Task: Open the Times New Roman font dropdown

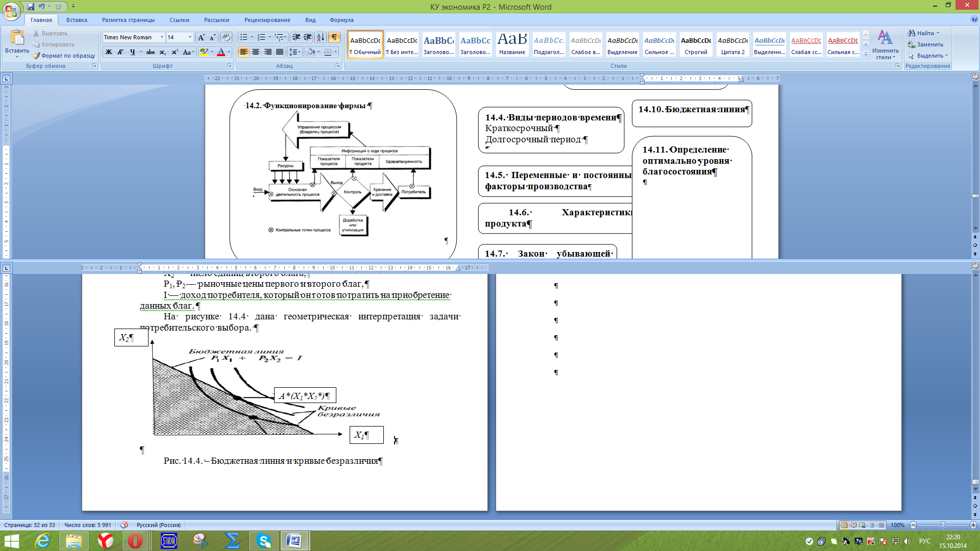Action: coord(162,37)
